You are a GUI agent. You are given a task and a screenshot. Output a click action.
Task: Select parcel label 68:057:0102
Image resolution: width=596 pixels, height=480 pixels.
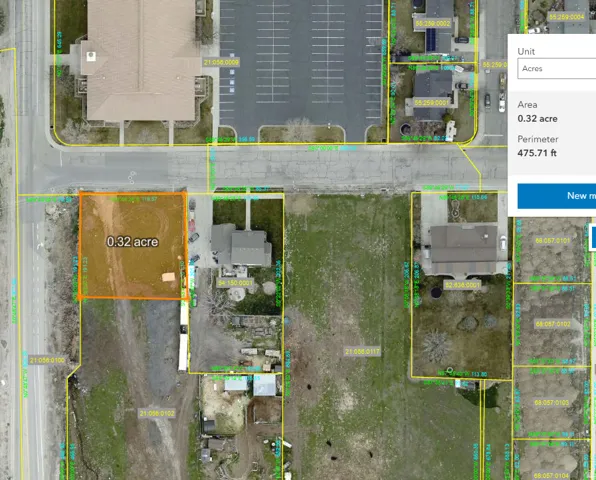point(553,324)
